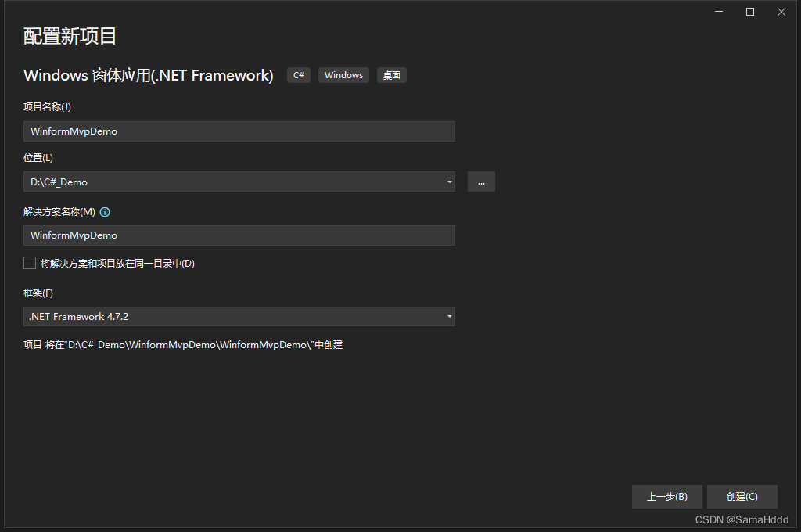The height and width of the screenshot is (532, 801).
Task: Click the project creation path text below framework
Action: coord(185,344)
